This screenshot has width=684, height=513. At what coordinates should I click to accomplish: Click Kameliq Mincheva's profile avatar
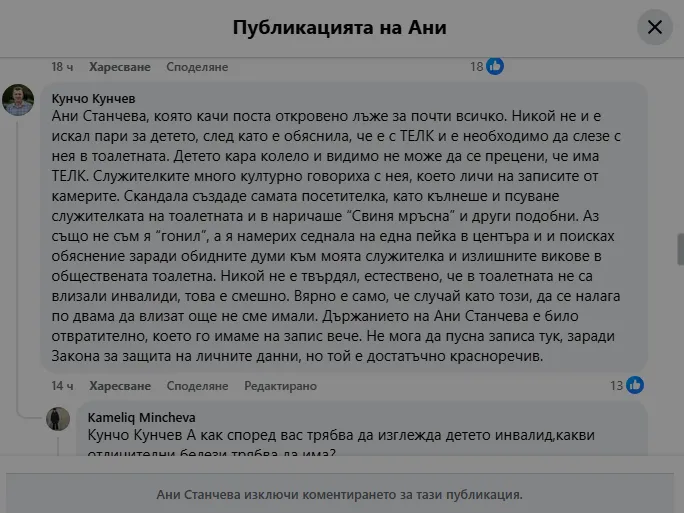click(x=59, y=419)
